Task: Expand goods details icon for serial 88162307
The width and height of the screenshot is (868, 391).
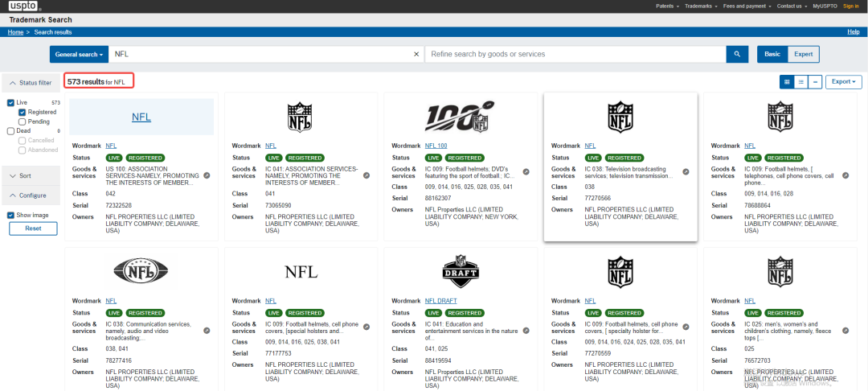Action: pos(526,171)
